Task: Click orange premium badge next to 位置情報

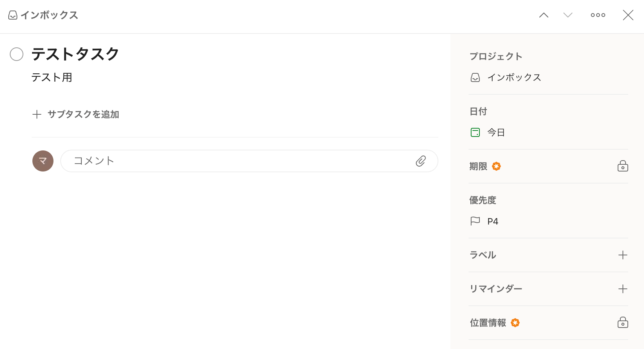Action: coord(515,323)
